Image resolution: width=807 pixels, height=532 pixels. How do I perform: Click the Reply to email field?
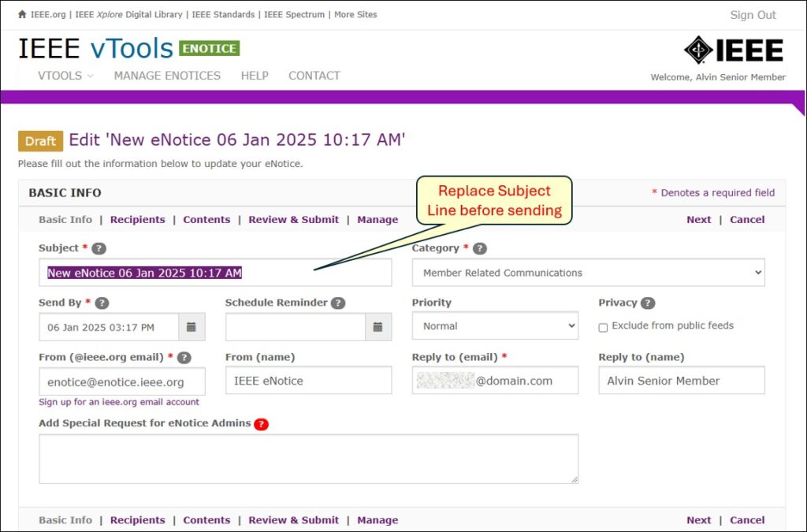495,381
